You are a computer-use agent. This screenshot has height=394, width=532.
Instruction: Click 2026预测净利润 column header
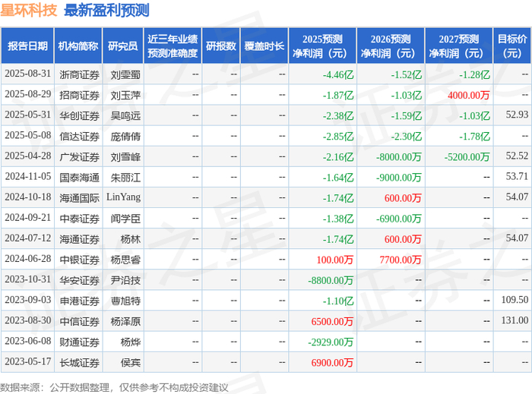(391, 46)
